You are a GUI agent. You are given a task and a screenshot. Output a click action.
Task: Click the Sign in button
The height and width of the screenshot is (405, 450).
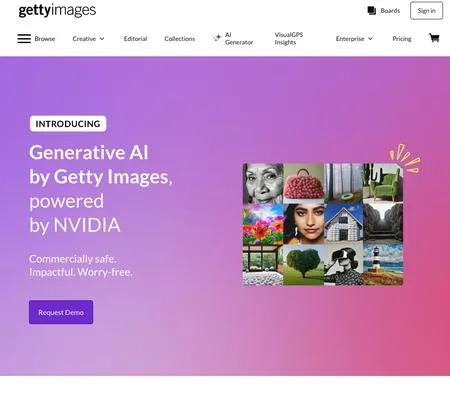[426, 11]
